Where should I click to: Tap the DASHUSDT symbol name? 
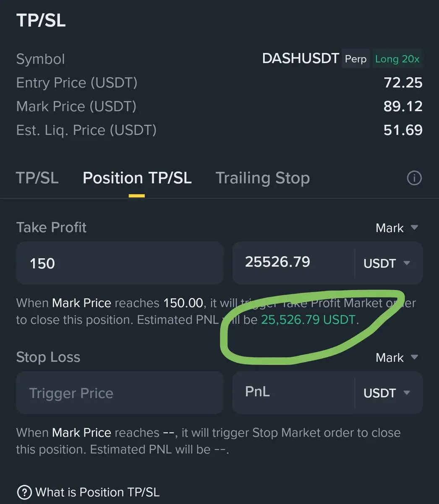coord(301,58)
